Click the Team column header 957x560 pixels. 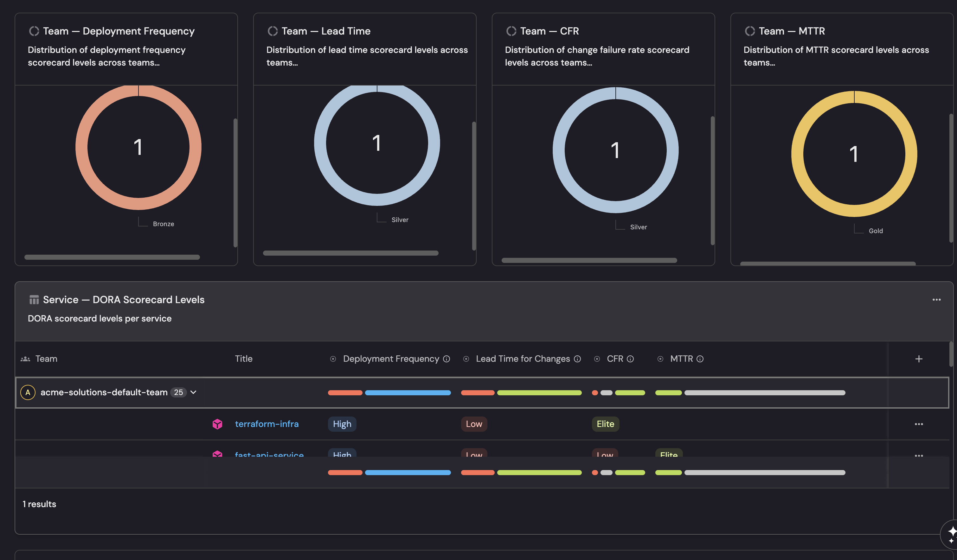click(x=46, y=359)
